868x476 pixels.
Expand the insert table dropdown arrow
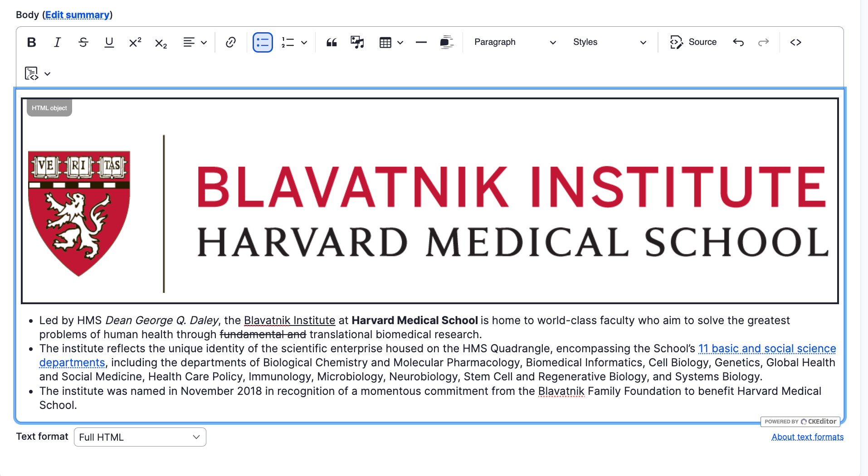(x=400, y=43)
